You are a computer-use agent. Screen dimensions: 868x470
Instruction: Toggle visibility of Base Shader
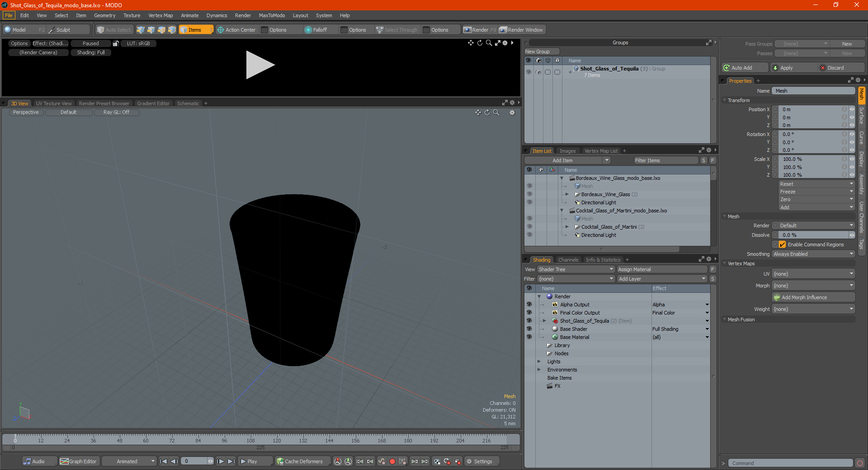point(529,329)
